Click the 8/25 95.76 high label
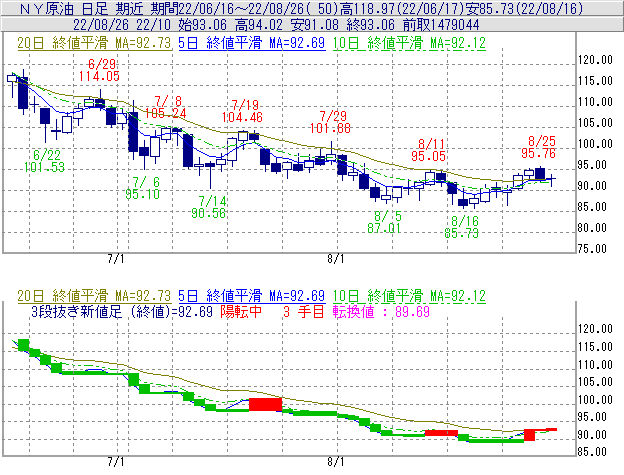 538,147
